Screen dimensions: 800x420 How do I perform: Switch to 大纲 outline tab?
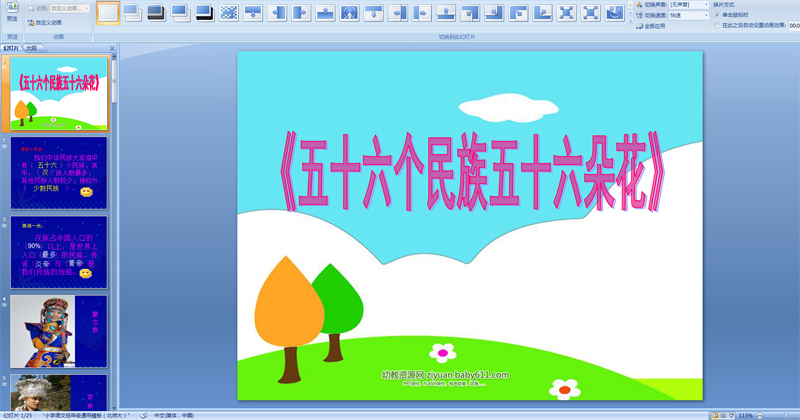point(32,48)
